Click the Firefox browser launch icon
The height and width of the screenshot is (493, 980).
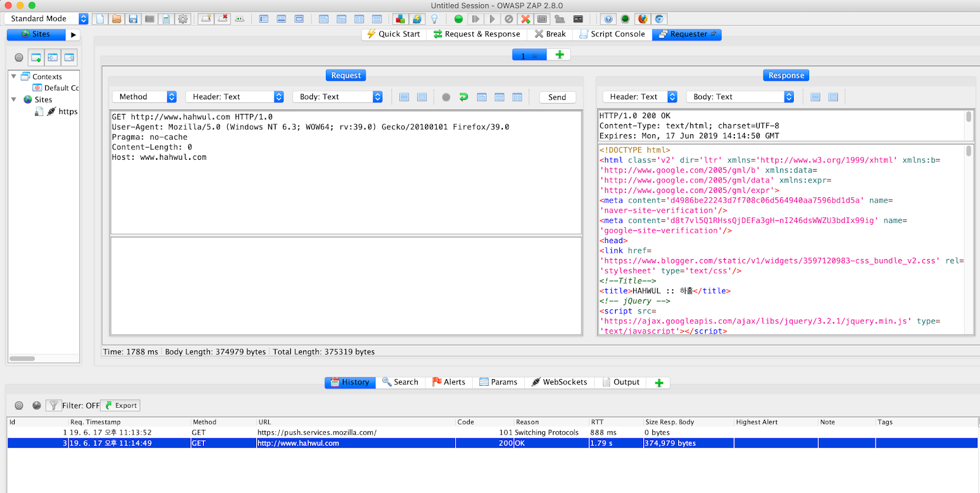[x=642, y=19]
